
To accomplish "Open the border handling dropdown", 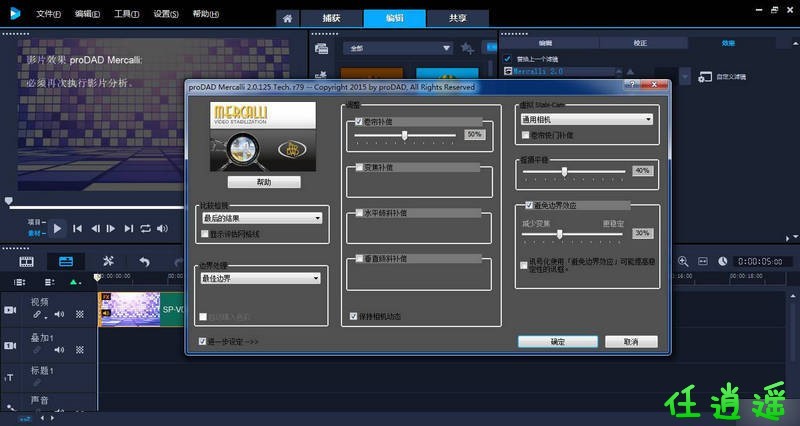I will pyautogui.click(x=261, y=279).
